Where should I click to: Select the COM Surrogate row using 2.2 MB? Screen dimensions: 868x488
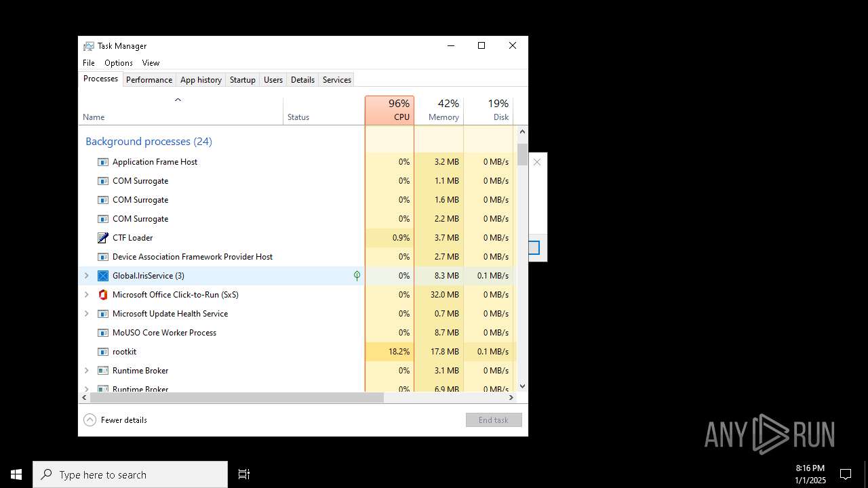coord(298,219)
